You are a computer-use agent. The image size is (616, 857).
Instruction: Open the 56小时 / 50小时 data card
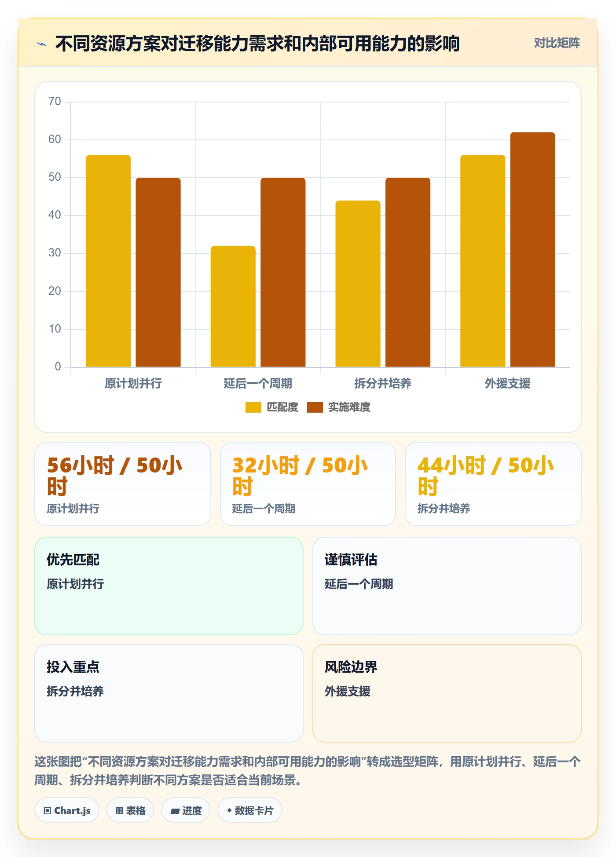pyautogui.click(x=123, y=484)
